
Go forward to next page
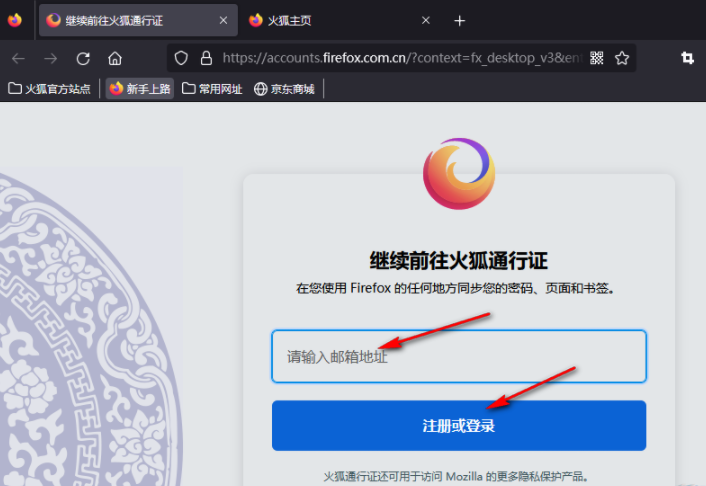coord(51,58)
